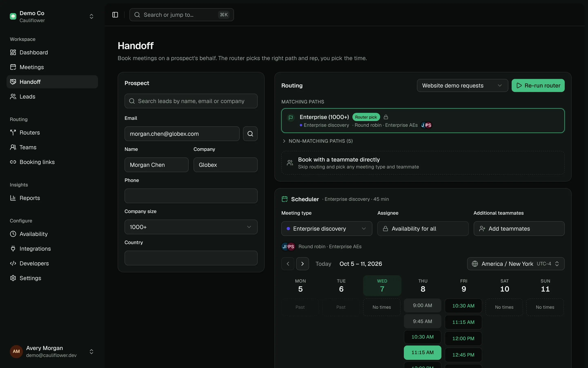Click the Teams icon in sidebar

[x=13, y=147]
